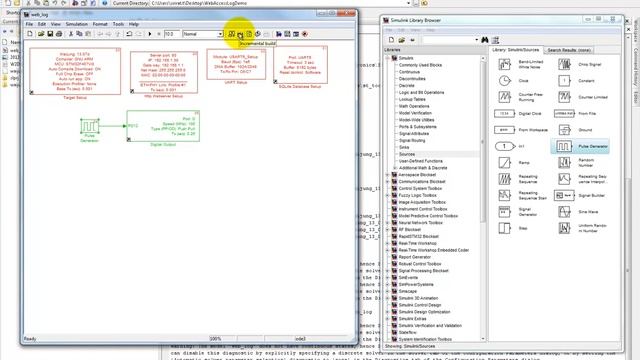Image resolution: width=640 pixels, height=360 pixels.
Task: Switch to the Search Results (none) tab
Action: tap(569, 50)
